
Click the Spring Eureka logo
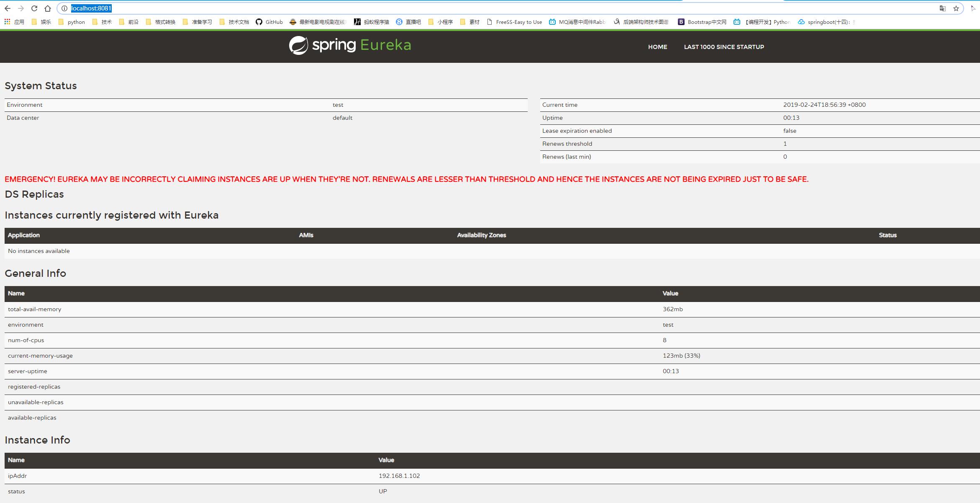tap(350, 45)
